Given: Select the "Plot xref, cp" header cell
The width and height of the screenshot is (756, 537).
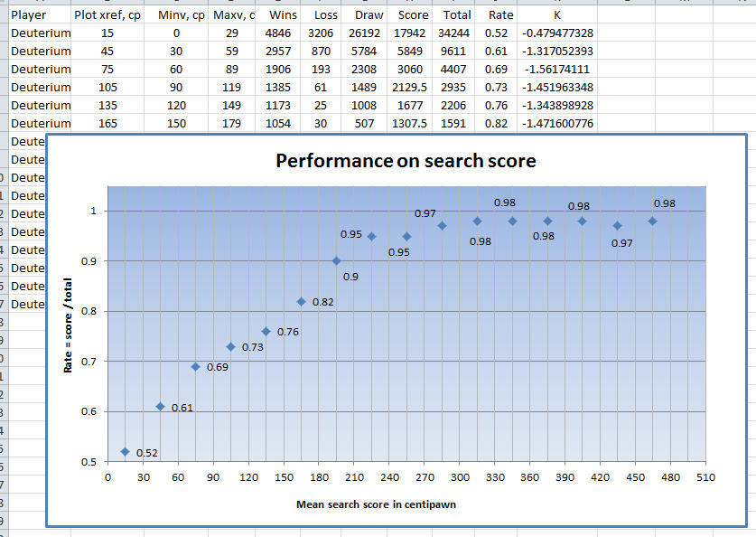Looking at the screenshot, I should [107, 15].
